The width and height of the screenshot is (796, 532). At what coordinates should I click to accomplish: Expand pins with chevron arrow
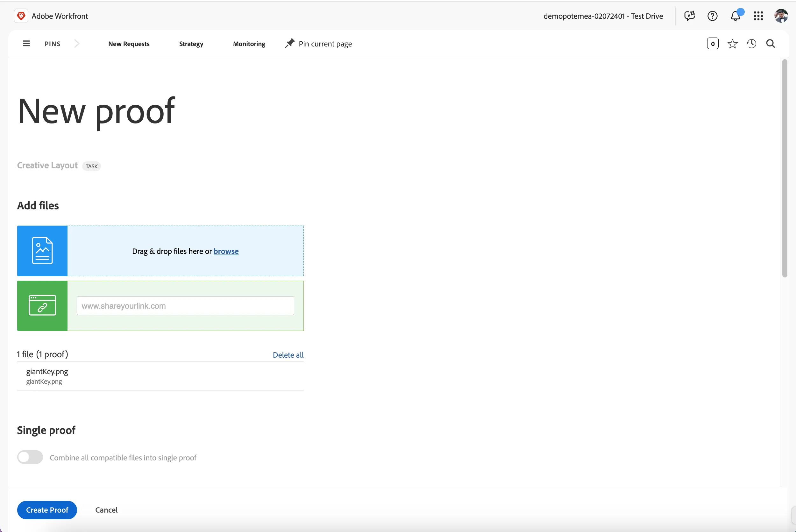77,43
